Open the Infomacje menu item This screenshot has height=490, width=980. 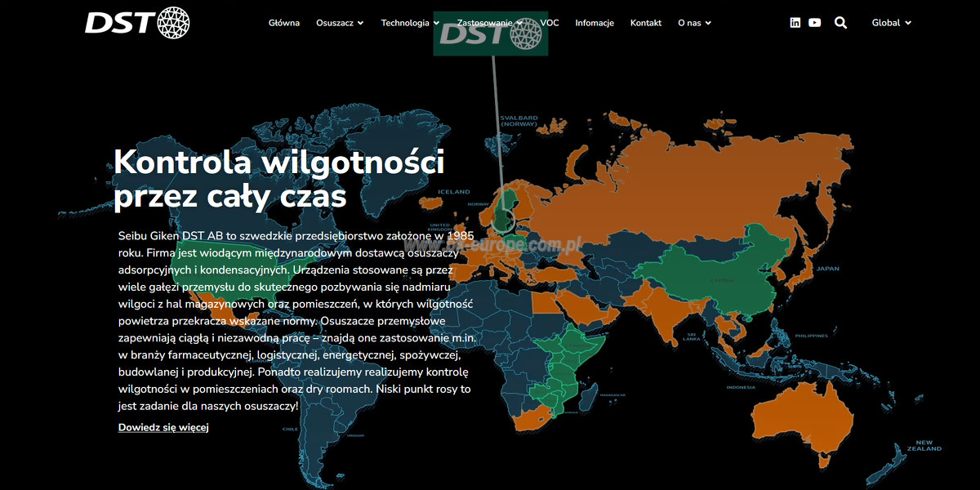point(595,23)
